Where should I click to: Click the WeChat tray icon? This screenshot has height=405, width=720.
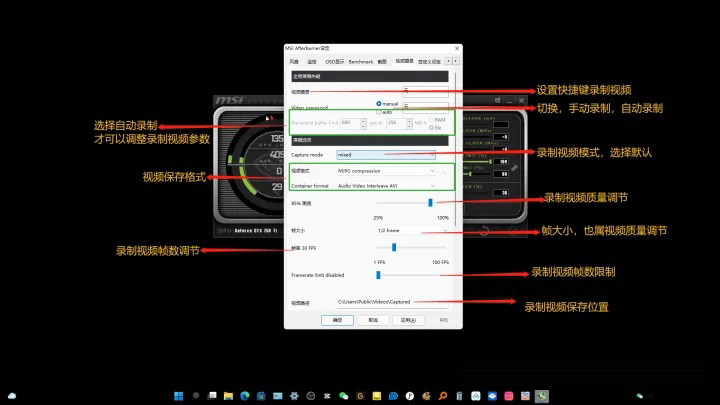(640, 396)
